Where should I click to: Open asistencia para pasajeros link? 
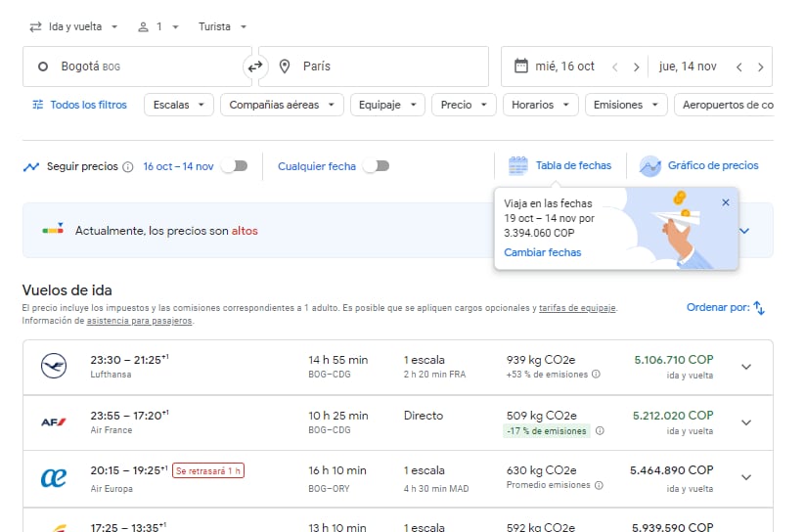point(139,321)
